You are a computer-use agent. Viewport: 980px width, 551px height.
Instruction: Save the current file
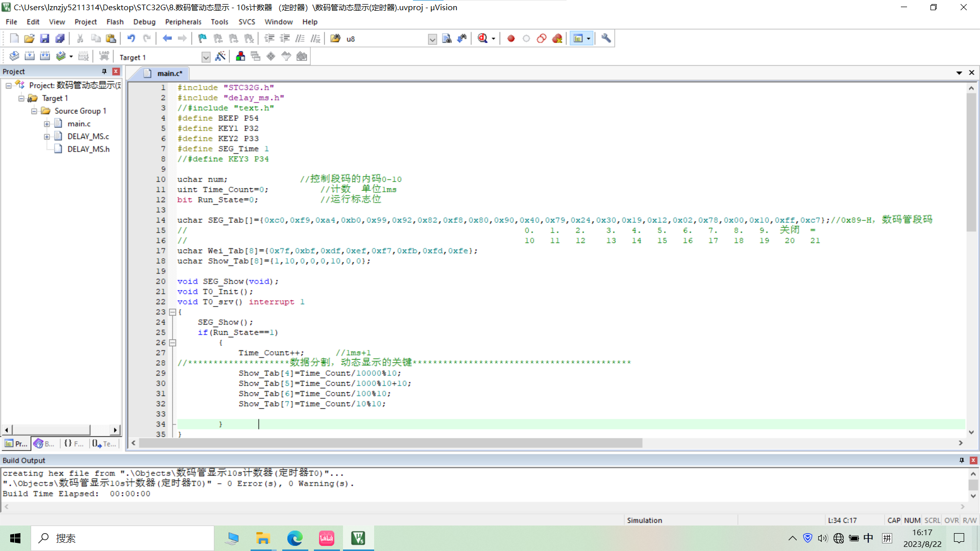pyautogui.click(x=44, y=38)
